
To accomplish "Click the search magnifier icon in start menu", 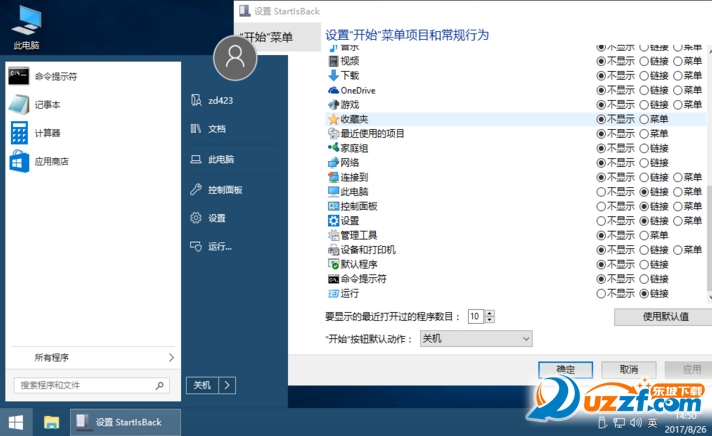I will pyautogui.click(x=159, y=386).
